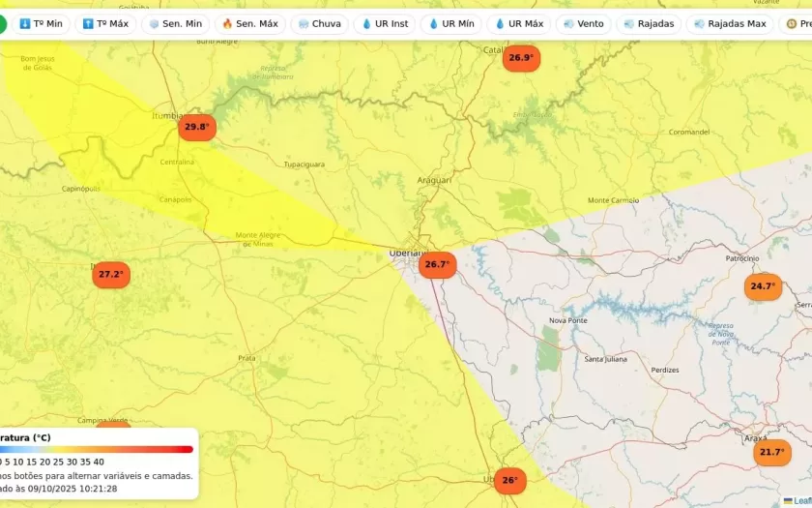Click the 26.9° station marker near Catalão
Screen dimensions: 812x508
point(520,58)
